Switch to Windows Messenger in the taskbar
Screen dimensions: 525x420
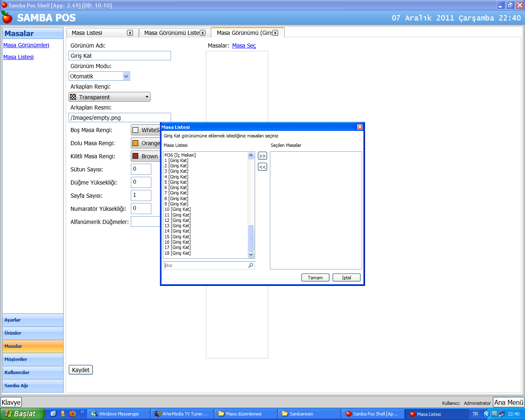119,414
